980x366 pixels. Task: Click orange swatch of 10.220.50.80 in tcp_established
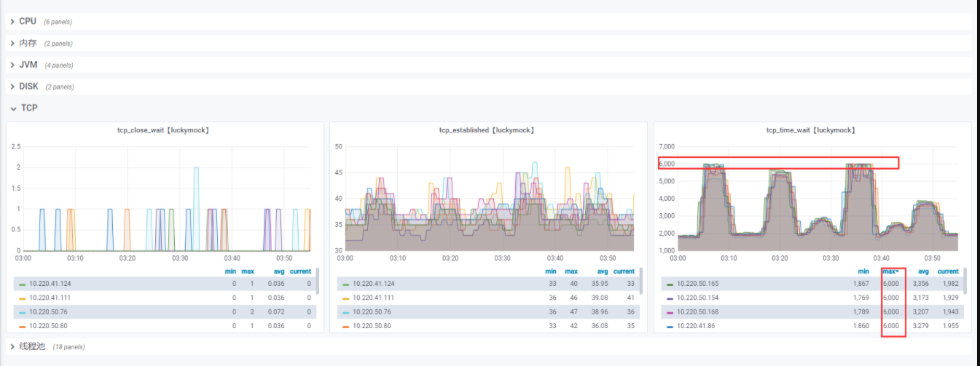tap(345, 326)
